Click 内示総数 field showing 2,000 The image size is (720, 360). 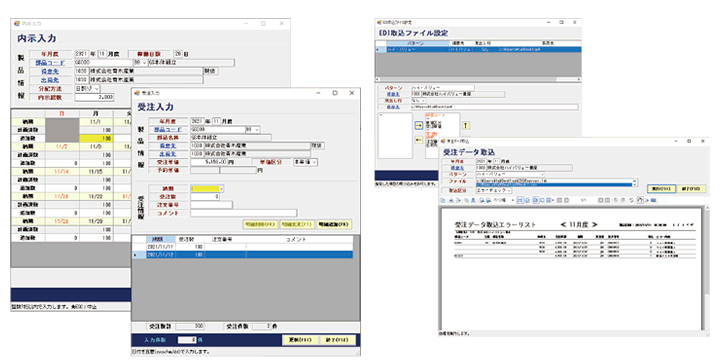coord(95,97)
